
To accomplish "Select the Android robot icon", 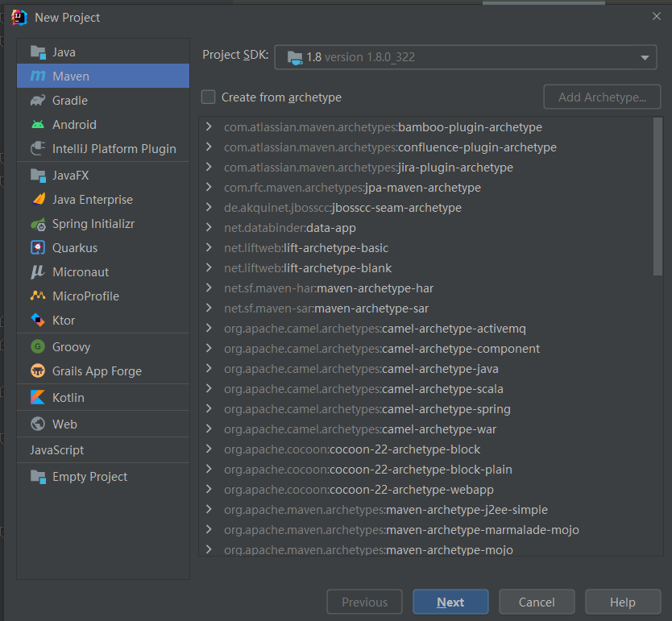I will 38,125.
